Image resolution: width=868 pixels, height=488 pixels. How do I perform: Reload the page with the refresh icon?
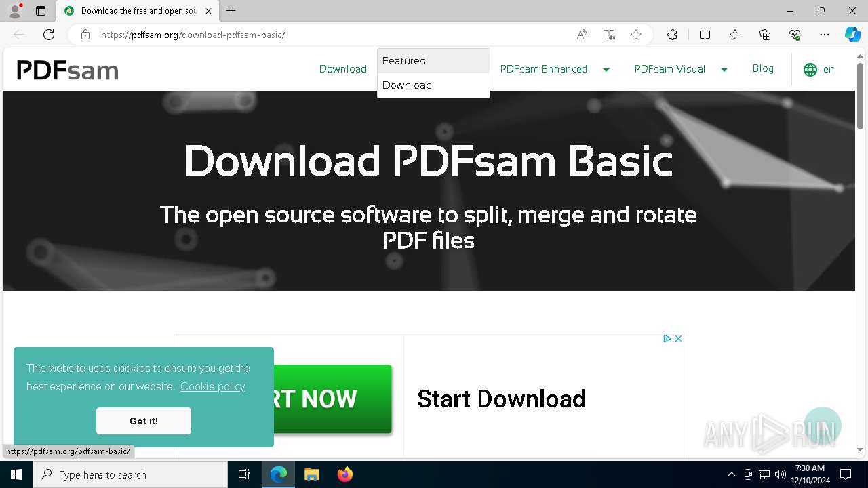pos(49,35)
